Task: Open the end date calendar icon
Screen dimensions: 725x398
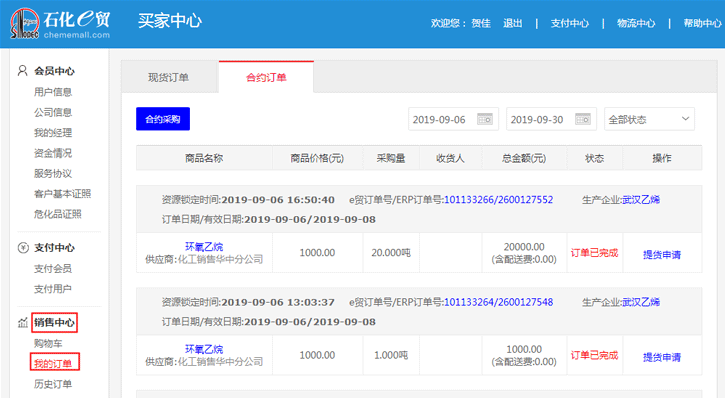Action: (583, 119)
